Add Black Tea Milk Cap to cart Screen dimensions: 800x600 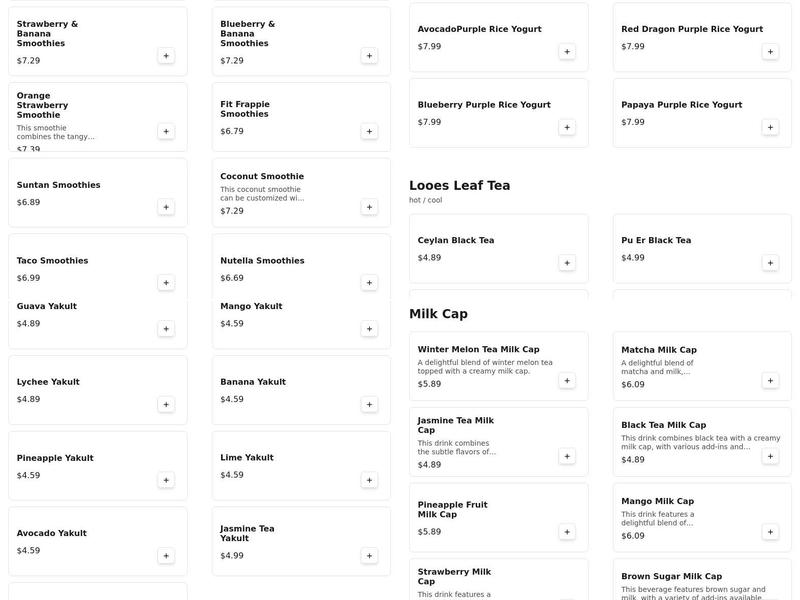(770, 456)
